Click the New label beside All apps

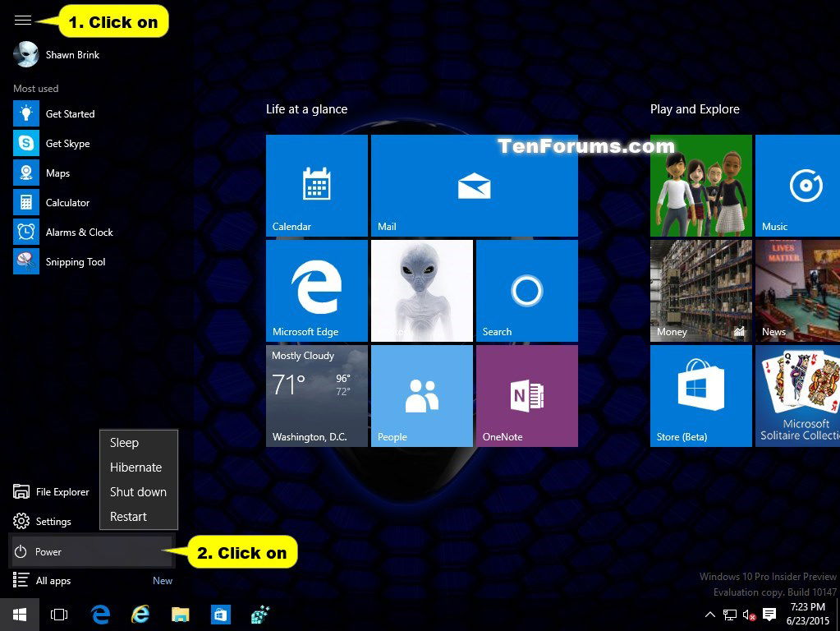coord(163,581)
